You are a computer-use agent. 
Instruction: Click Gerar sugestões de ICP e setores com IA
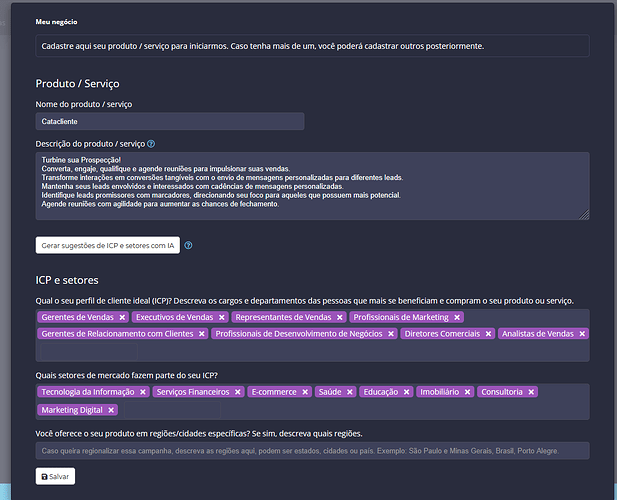click(107, 245)
